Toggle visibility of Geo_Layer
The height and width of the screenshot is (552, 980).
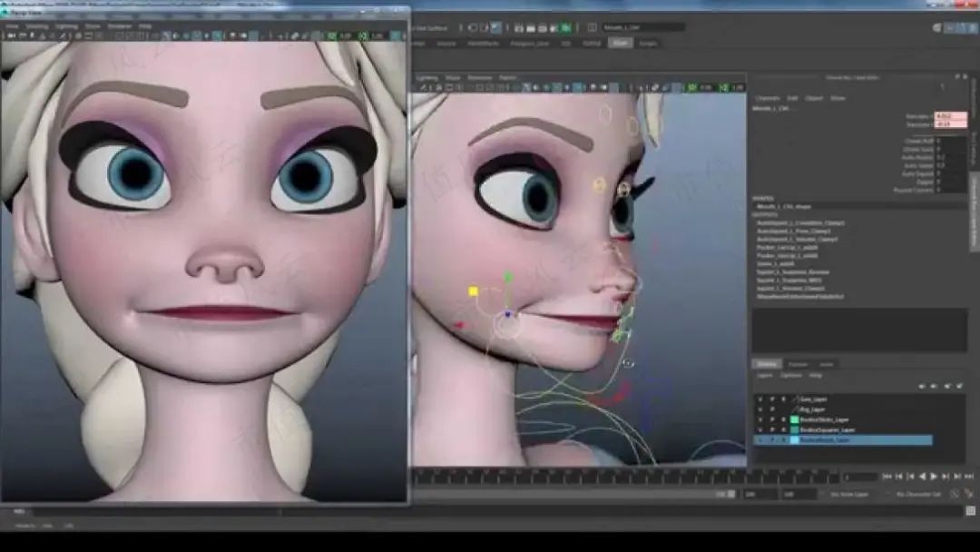(760, 399)
